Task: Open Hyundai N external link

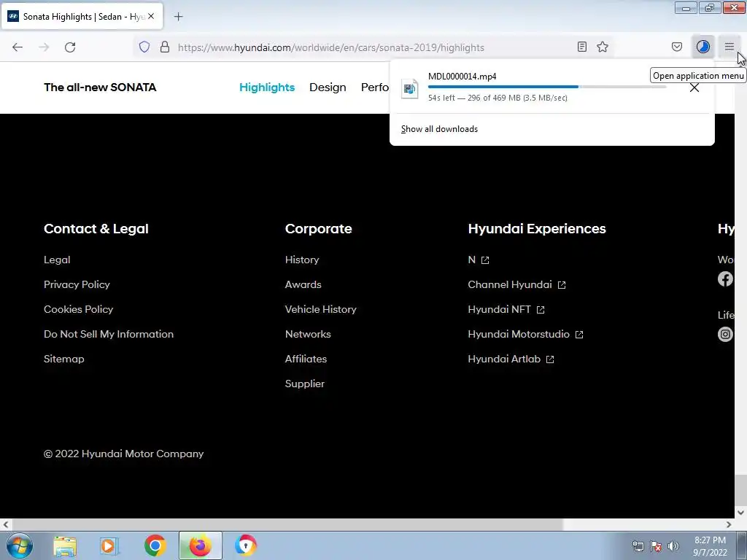Action: (x=479, y=260)
